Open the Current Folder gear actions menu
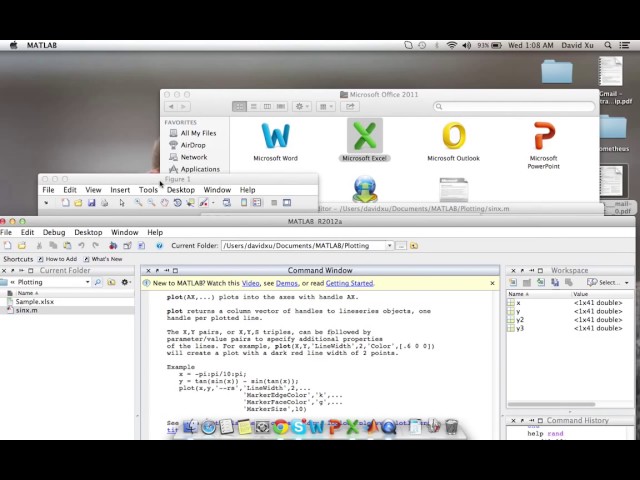Image resolution: width=640 pixels, height=480 pixels. (125, 283)
